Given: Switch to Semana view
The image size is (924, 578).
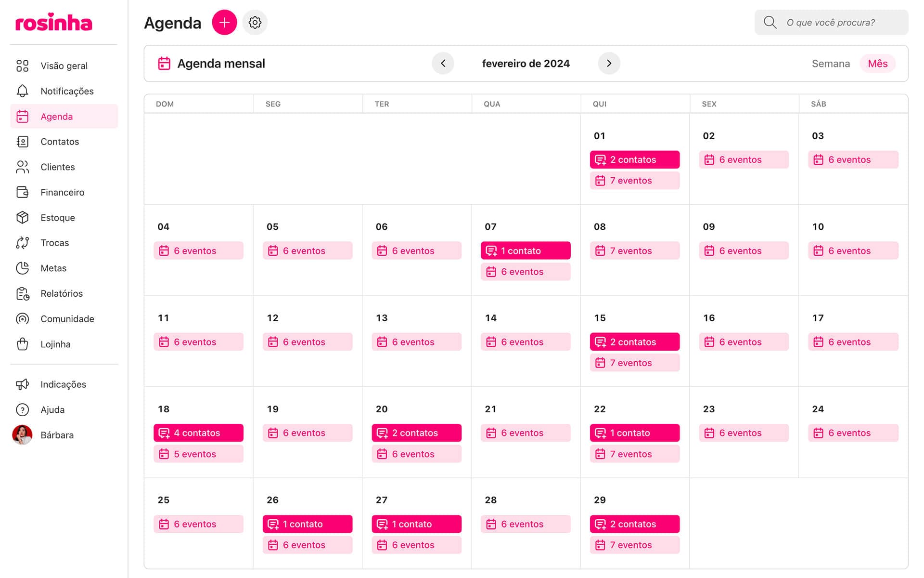Looking at the screenshot, I should [831, 64].
